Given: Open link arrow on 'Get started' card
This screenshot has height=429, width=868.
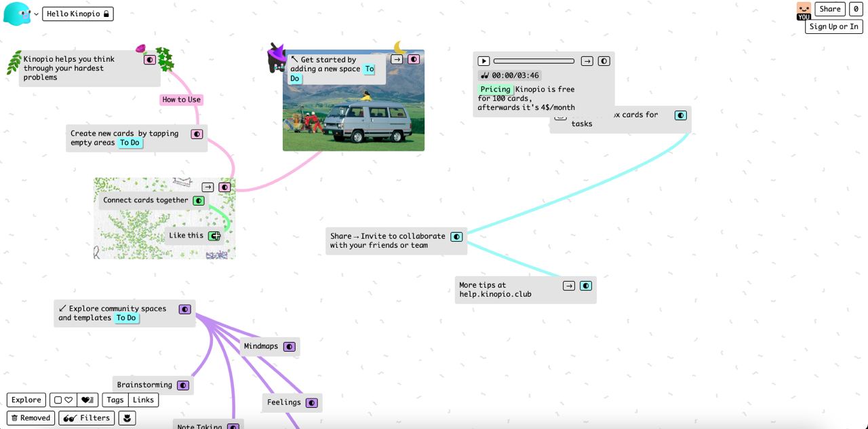Looking at the screenshot, I should tap(397, 60).
